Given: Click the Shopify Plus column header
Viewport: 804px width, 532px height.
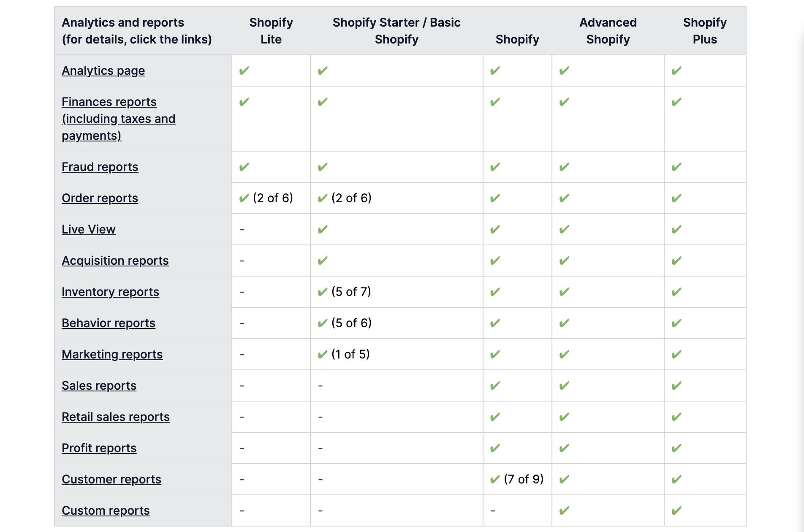Looking at the screenshot, I should pos(704,31).
